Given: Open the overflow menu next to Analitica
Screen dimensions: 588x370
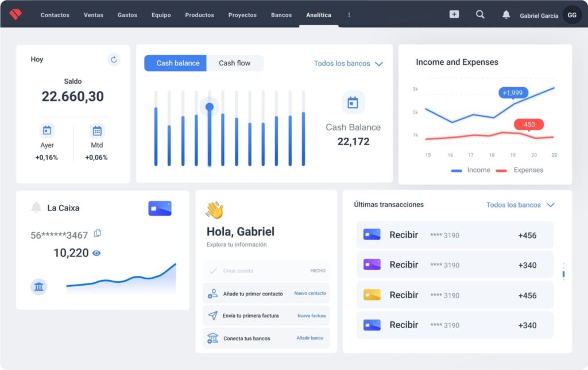Looking at the screenshot, I should [x=349, y=15].
